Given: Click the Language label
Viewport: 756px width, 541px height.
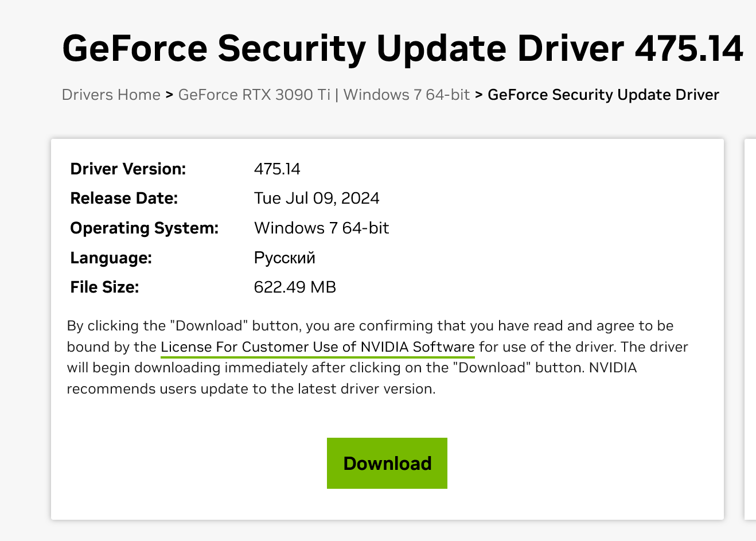Looking at the screenshot, I should click(111, 258).
